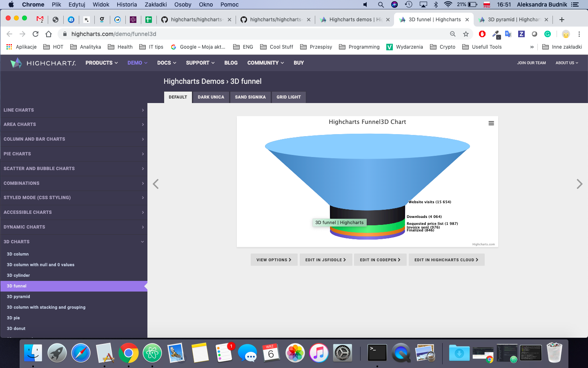Open the Community dropdown menu

[x=265, y=63]
